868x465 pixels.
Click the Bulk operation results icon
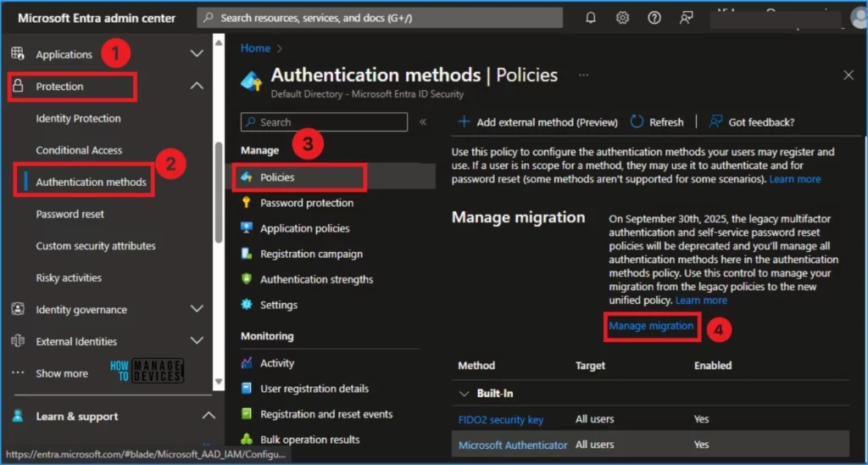pos(247,440)
